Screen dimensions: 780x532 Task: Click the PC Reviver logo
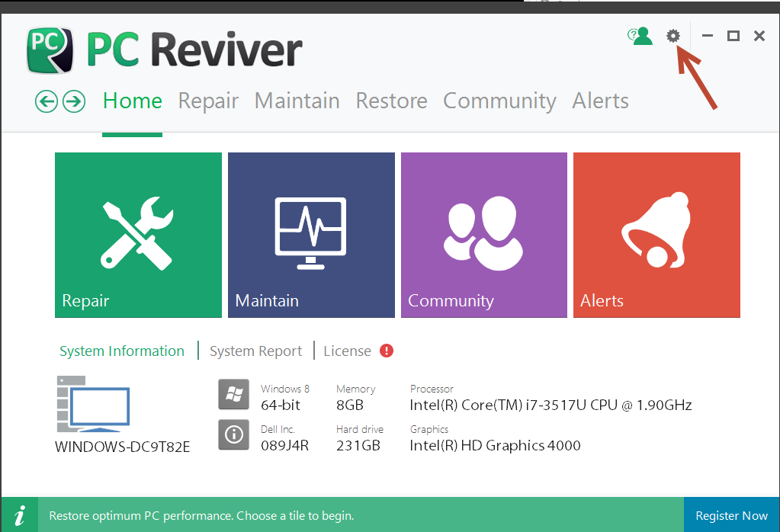coord(50,50)
